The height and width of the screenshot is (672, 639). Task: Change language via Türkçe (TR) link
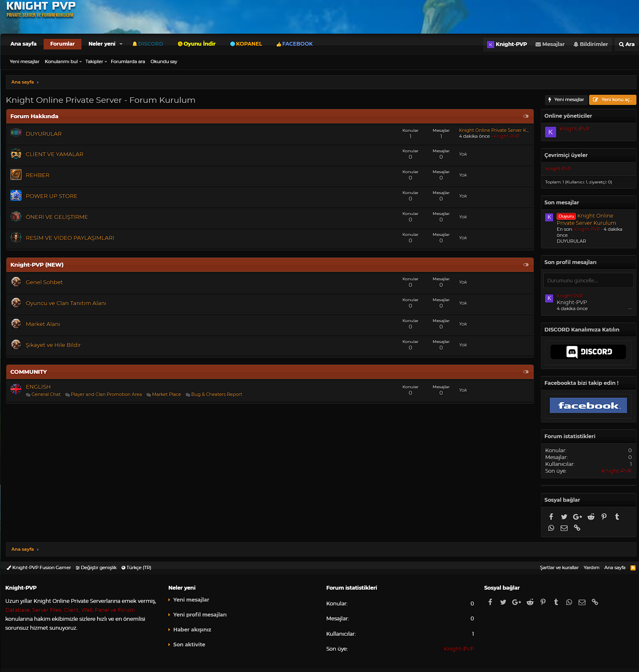pyautogui.click(x=136, y=567)
